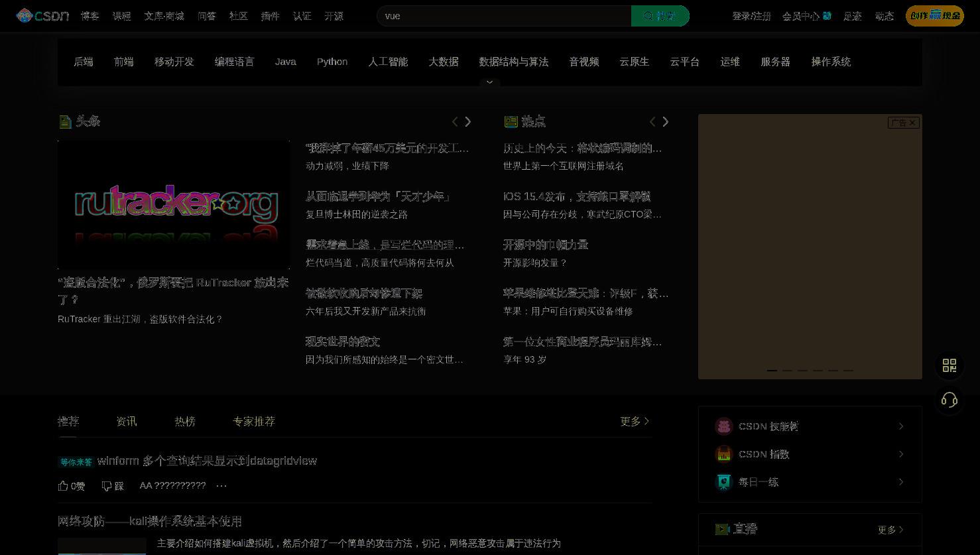Open the iOS 15.4发布 hot article
This screenshot has width=980, height=555.
(x=577, y=197)
